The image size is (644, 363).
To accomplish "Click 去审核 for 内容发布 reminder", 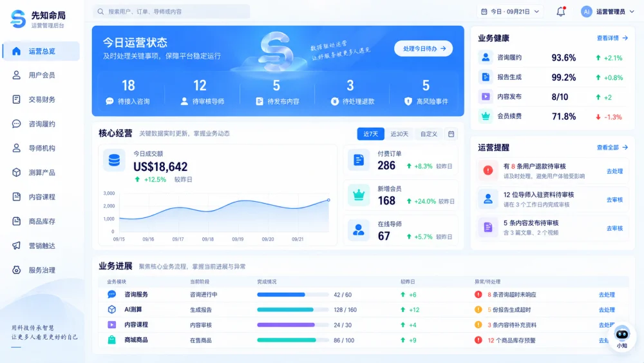I will 614,228.
